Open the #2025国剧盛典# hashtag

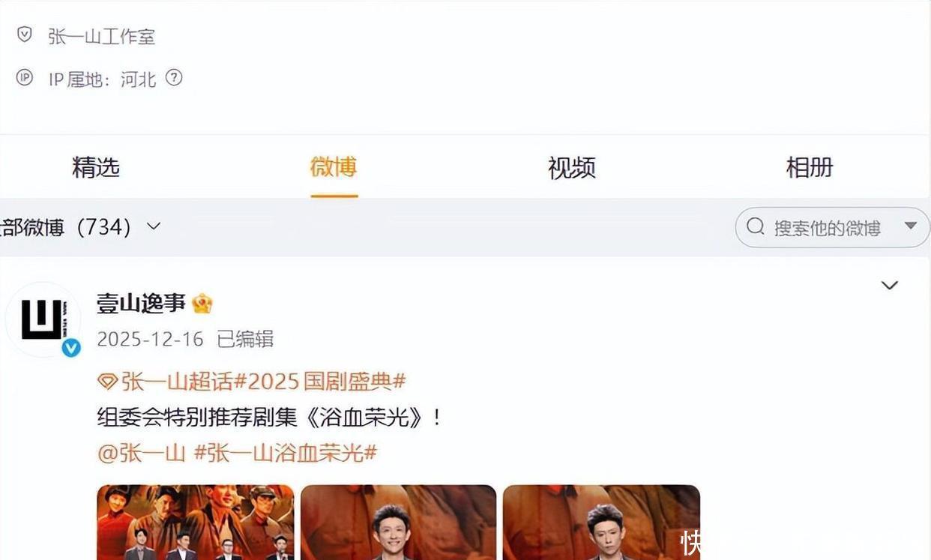coord(320,382)
